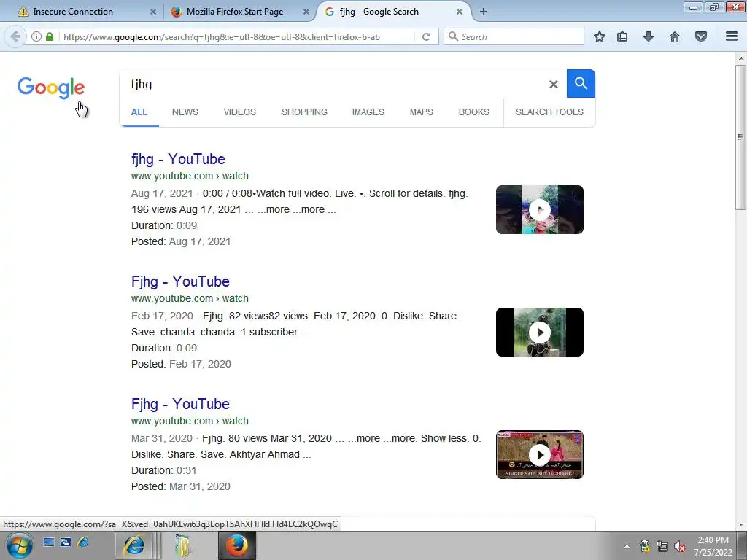Click the scrollbar up arrow
The height and width of the screenshot is (560, 747).
coord(740,58)
